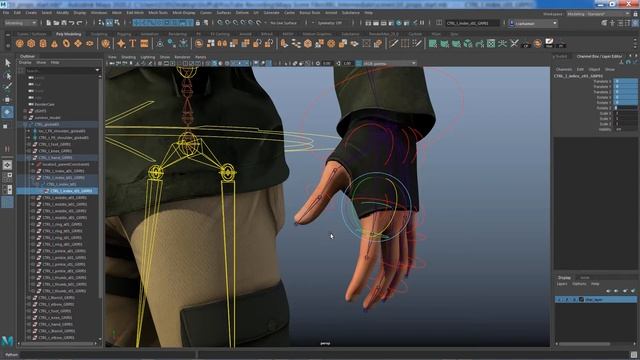This screenshot has height=360, width=640.
Task: Click the Maya home logo icon
Action: [7, 340]
